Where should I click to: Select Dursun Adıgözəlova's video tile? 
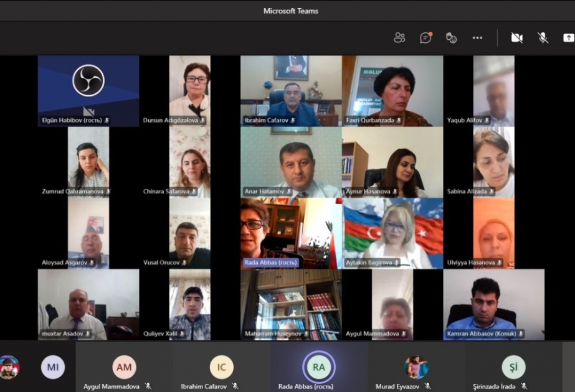[x=189, y=91]
